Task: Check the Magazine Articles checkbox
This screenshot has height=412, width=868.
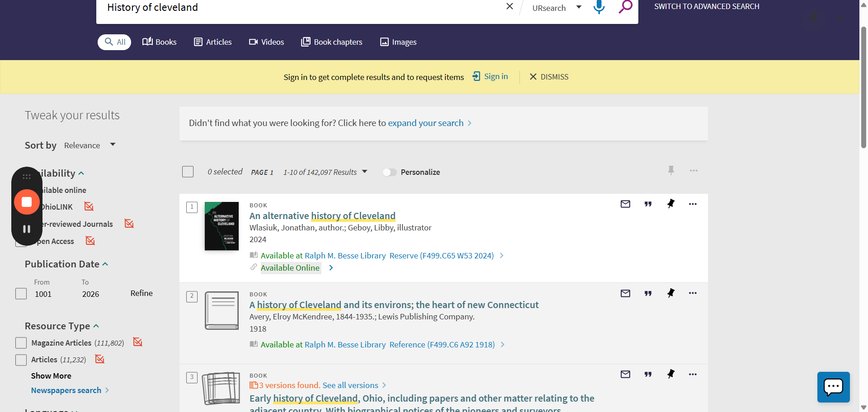Action: pyautogui.click(x=21, y=343)
